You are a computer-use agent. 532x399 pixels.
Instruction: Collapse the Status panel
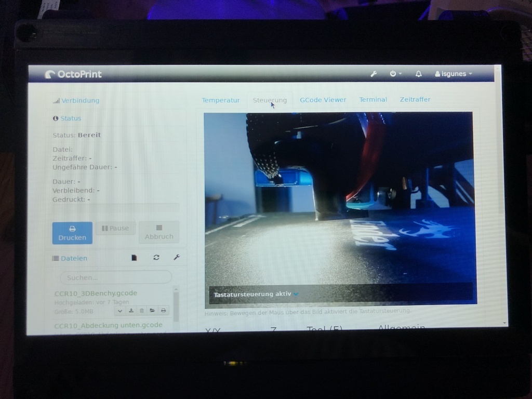coord(67,118)
